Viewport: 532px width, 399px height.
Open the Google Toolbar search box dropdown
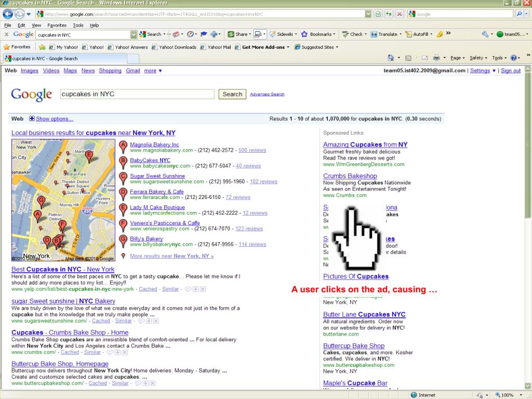pyautogui.click(x=134, y=35)
